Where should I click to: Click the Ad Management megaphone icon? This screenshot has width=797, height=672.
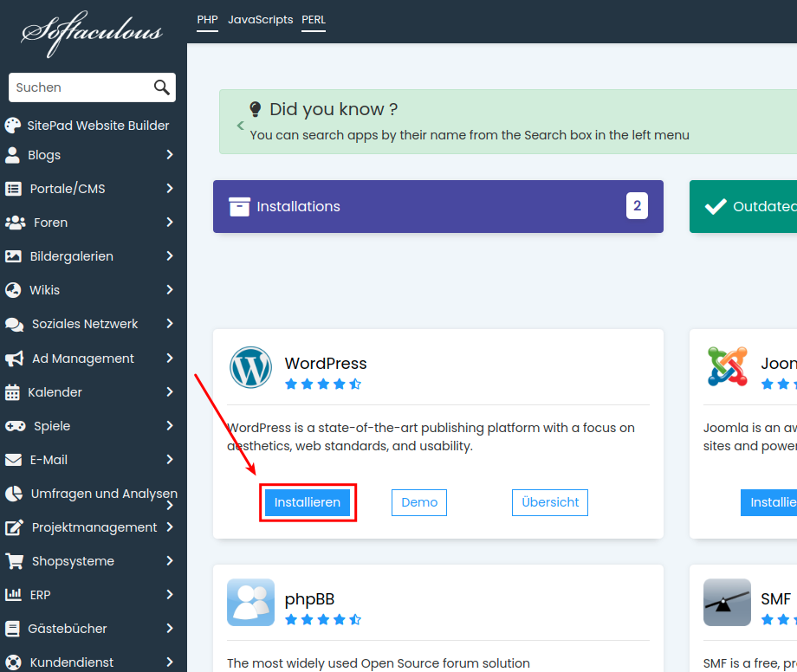click(x=14, y=359)
